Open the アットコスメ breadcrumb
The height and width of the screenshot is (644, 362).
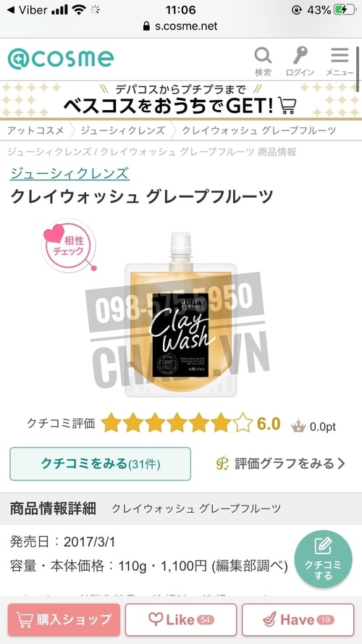pyautogui.click(x=35, y=130)
